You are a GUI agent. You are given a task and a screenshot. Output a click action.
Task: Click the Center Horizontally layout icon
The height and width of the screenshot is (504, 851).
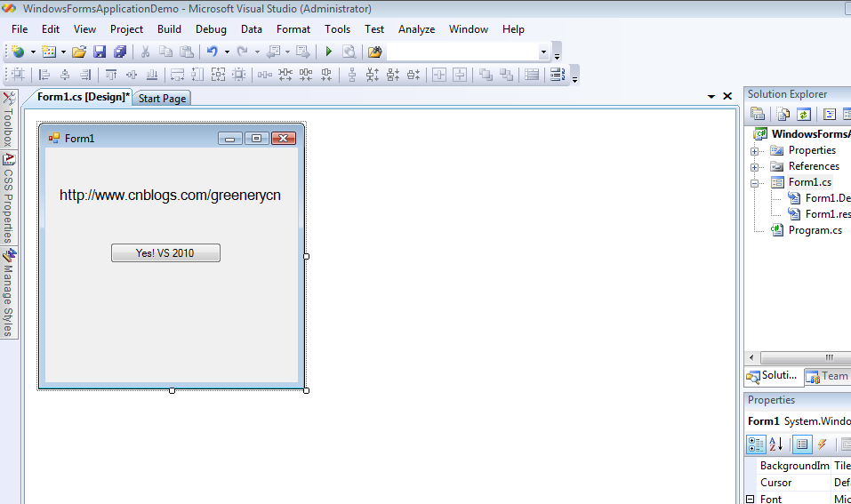tap(439, 75)
